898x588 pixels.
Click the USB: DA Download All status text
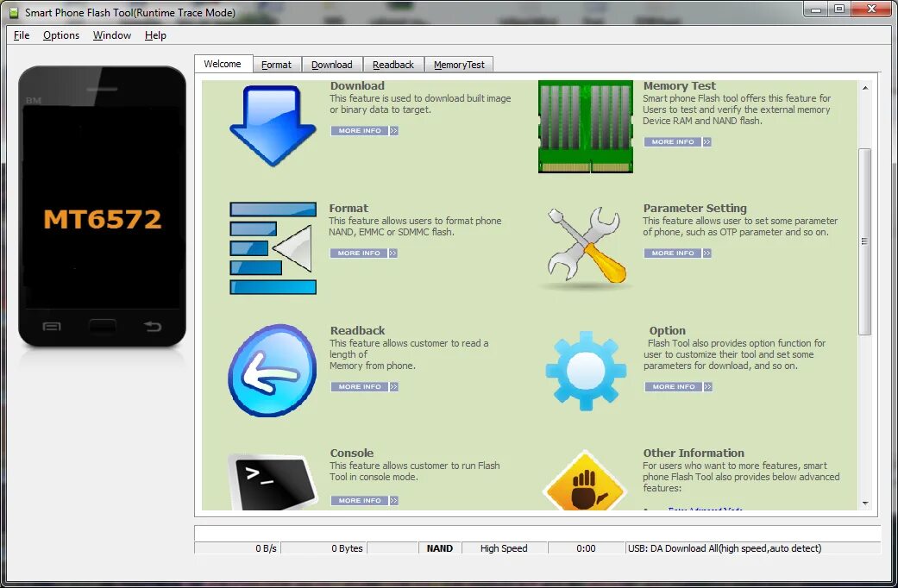(x=725, y=548)
